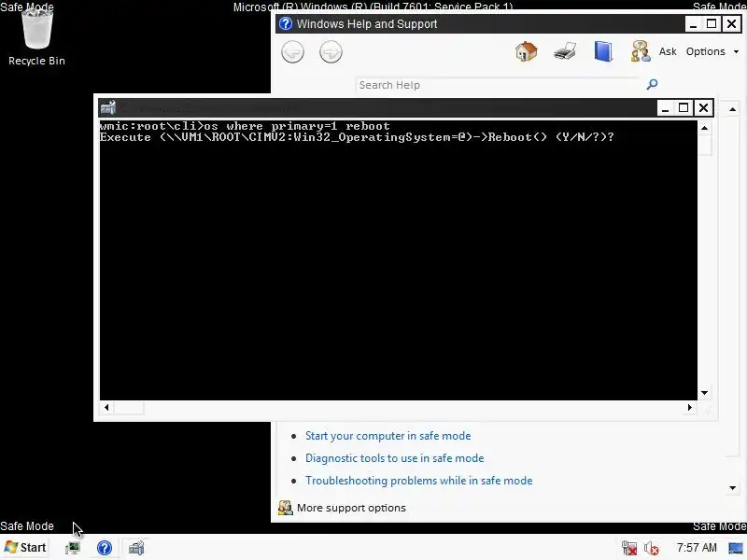Screen dimensions: 747x560
Task: Click the Help window title bar icon
Action: point(286,24)
